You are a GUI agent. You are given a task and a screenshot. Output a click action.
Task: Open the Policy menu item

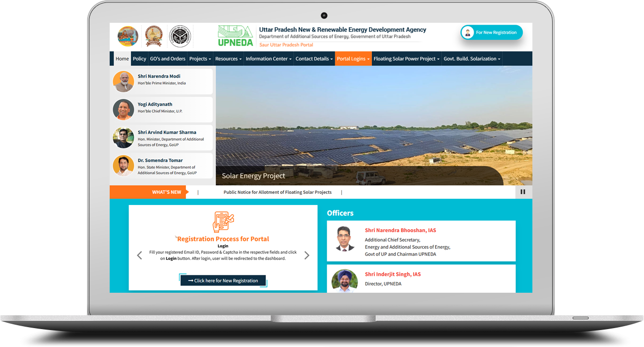pyautogui.click(x=139, y=59)
